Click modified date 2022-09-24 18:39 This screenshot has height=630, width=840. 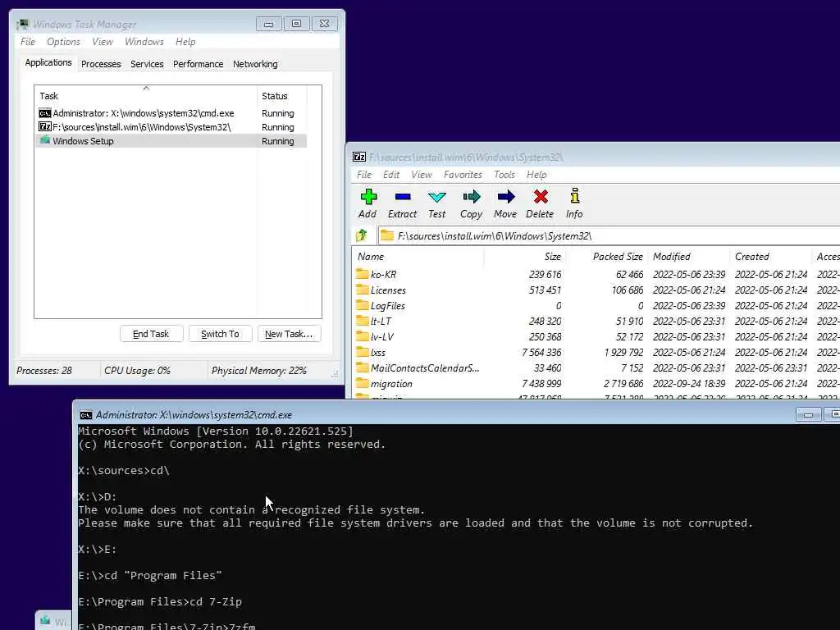coord(689,384)
